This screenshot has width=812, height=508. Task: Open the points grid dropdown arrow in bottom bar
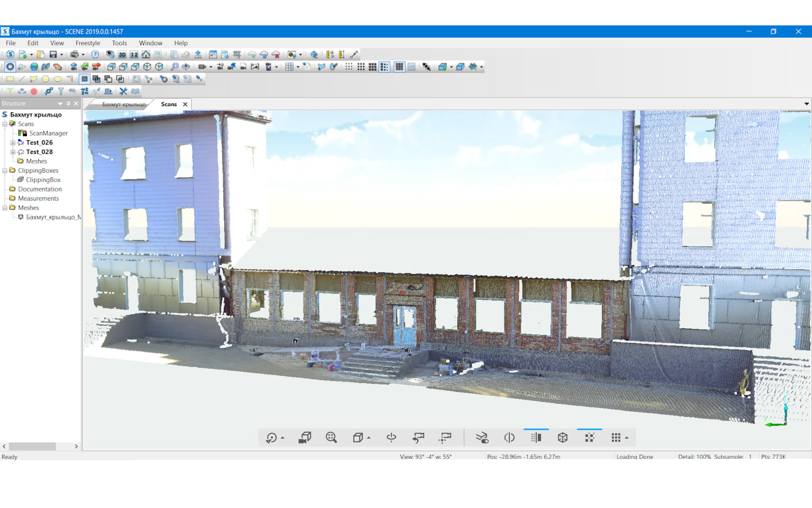click(627, 438)
